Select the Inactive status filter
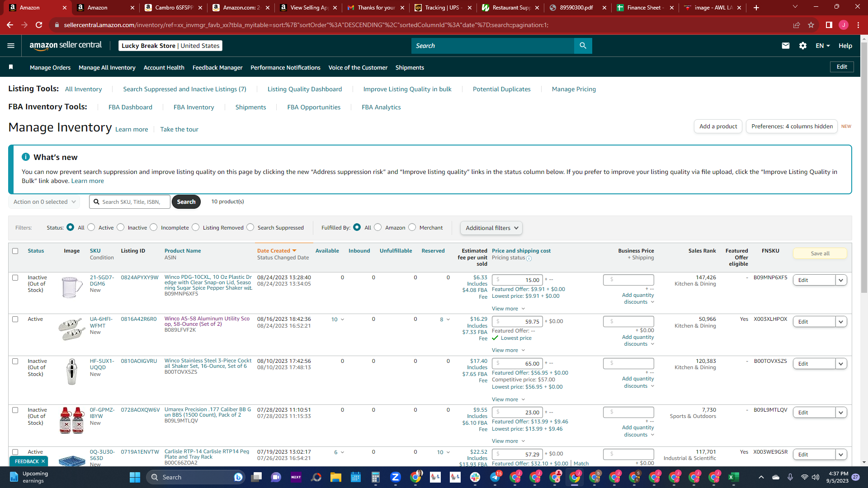The width and height of the screenshot is (868, 488). click(120, 227)
